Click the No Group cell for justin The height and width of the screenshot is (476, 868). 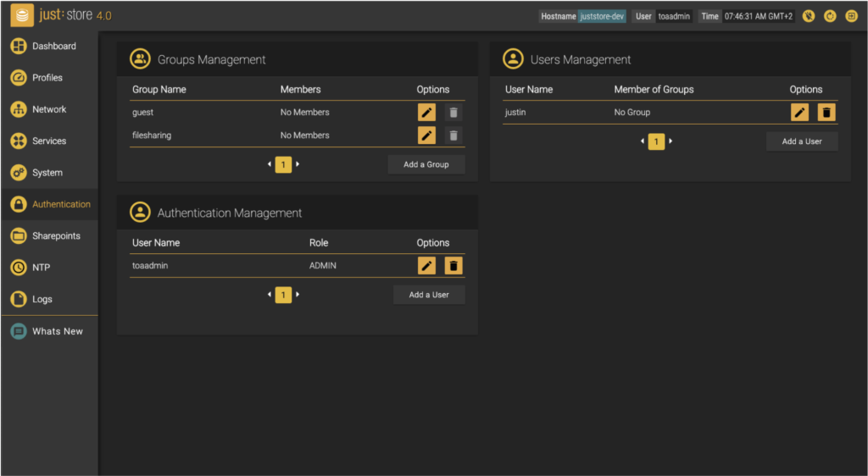tap(632, 113)
